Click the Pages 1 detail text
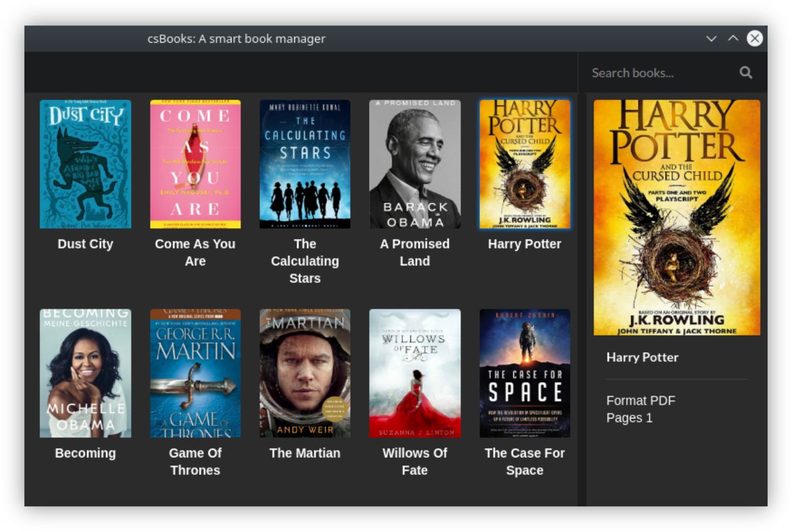This screenshot has width=792, height=532. [629, 418]
